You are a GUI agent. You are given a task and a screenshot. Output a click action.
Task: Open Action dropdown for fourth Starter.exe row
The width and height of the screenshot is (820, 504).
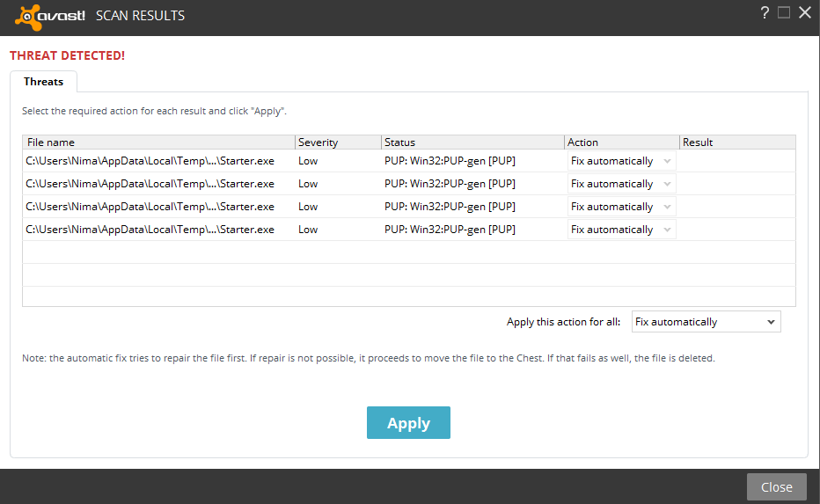tap(621, 230)
